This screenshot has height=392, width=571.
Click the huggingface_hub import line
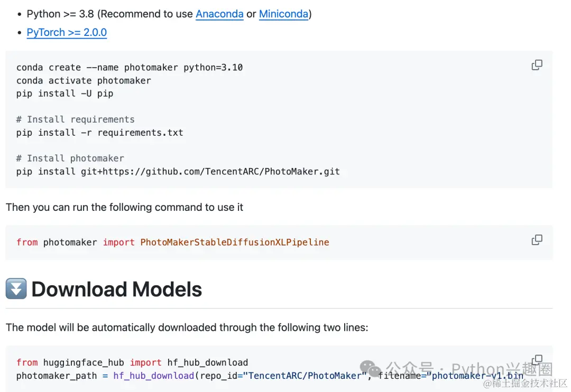[132, 362]
